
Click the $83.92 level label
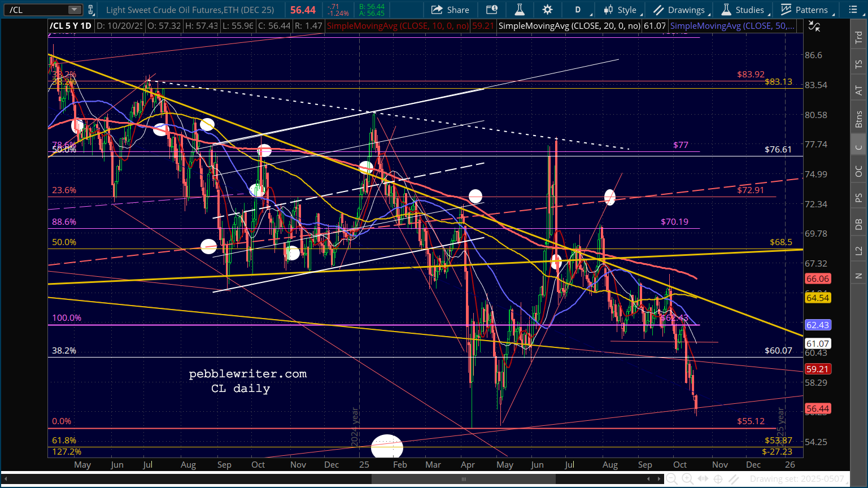click(751, 75)
